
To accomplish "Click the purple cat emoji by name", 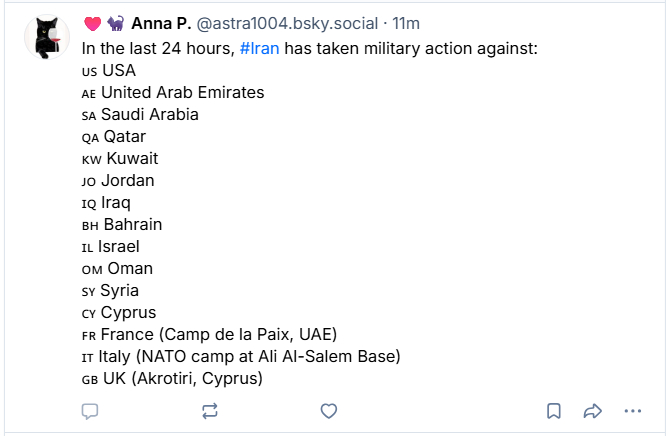I will click(x=115, y=24).
